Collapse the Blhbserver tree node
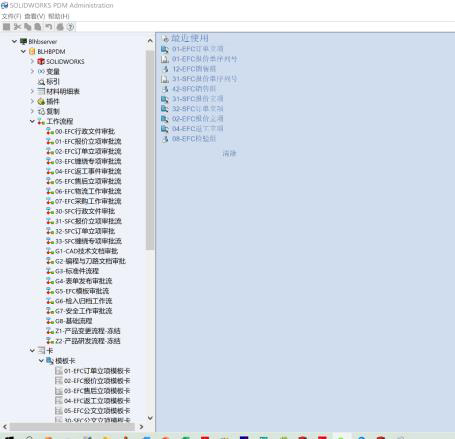 pyautogui.click(x=14, y=41)
